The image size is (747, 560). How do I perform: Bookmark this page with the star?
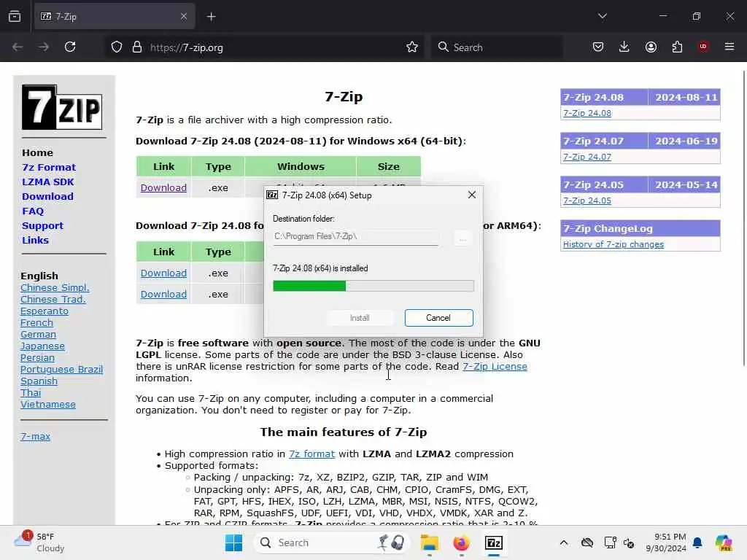pos(412,47)
